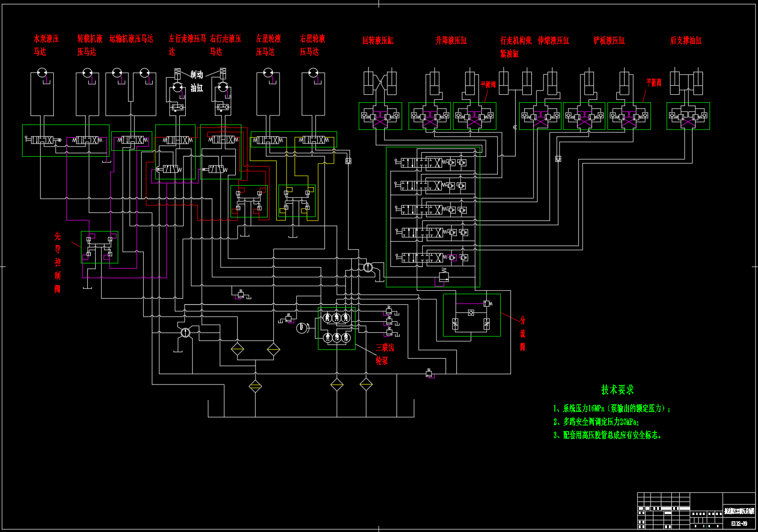The height and width of the screenshot is (532, 758).
Task: Select the '回转液压缸' label text
Action: tap(378, 41)
